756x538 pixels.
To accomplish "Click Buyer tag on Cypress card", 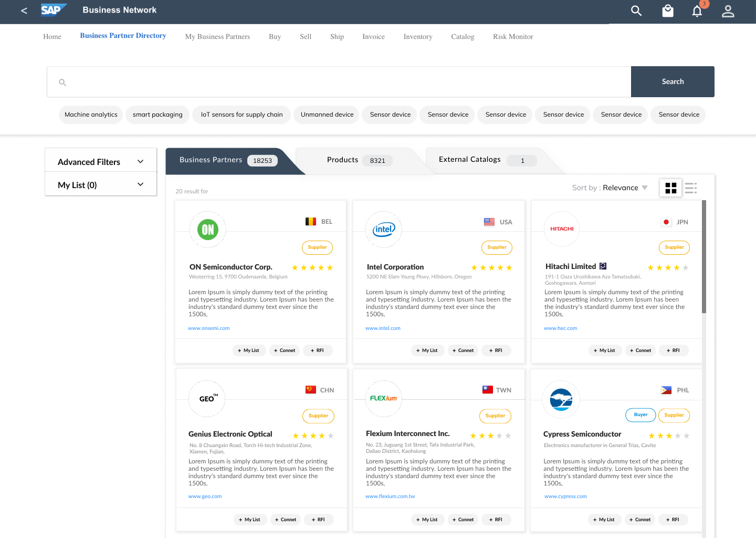I will 640,415.
